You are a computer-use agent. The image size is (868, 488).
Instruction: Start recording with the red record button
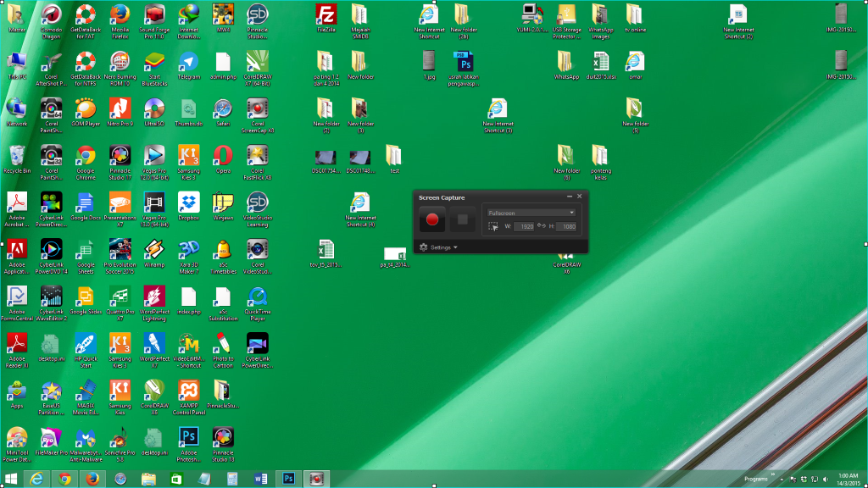click(431, 219)
